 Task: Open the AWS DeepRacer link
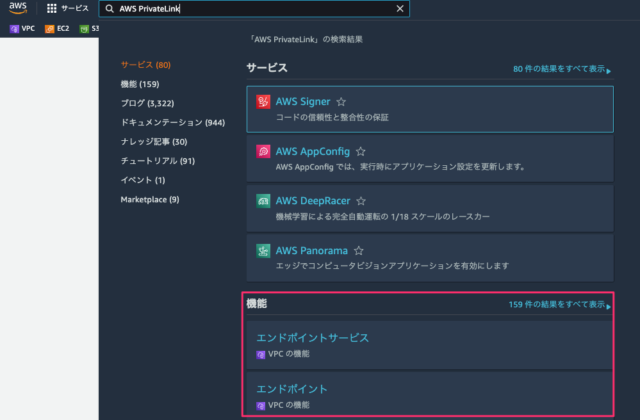(313, 201)
